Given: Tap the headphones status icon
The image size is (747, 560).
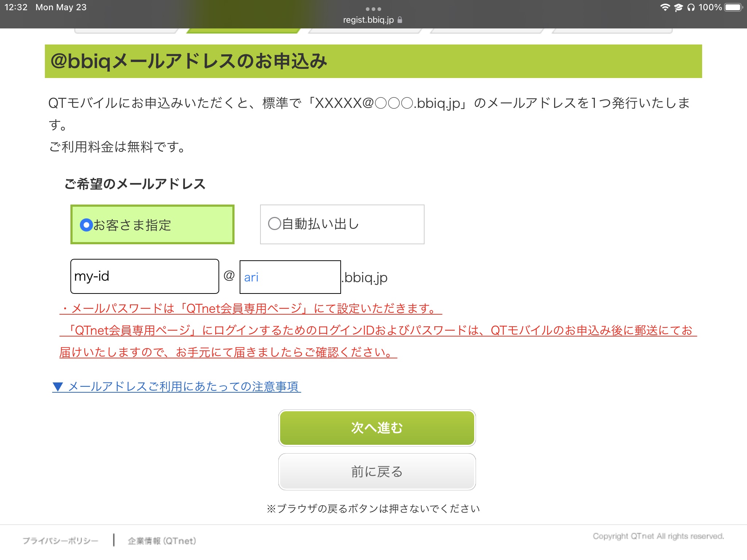Looking at the screenshot, I should pyautogui.click(x=690, y=7).
